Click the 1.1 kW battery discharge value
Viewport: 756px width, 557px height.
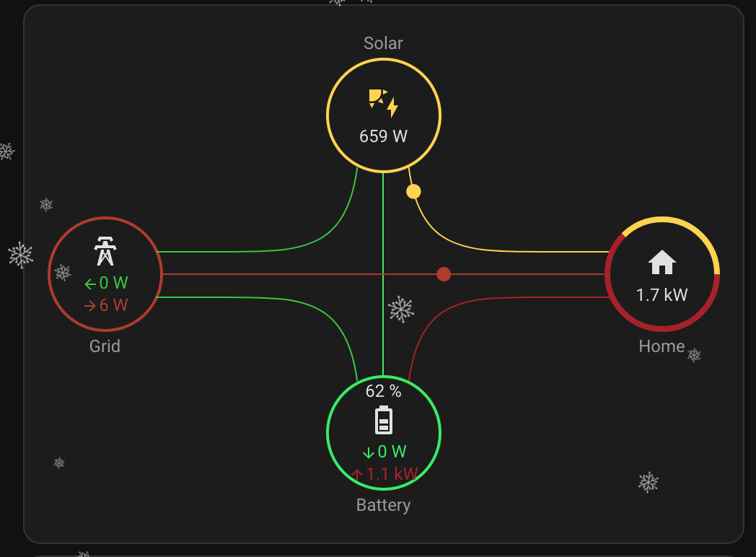(392, 474)
